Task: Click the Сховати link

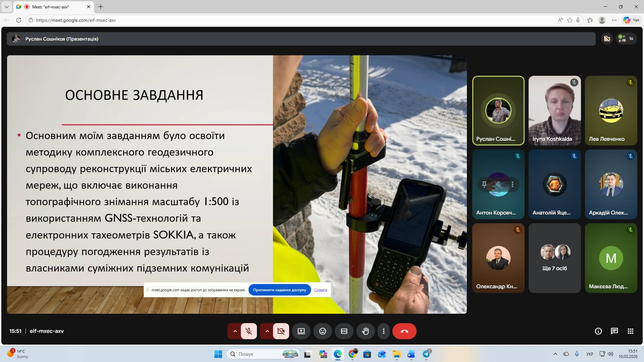Action: (320, 290)
